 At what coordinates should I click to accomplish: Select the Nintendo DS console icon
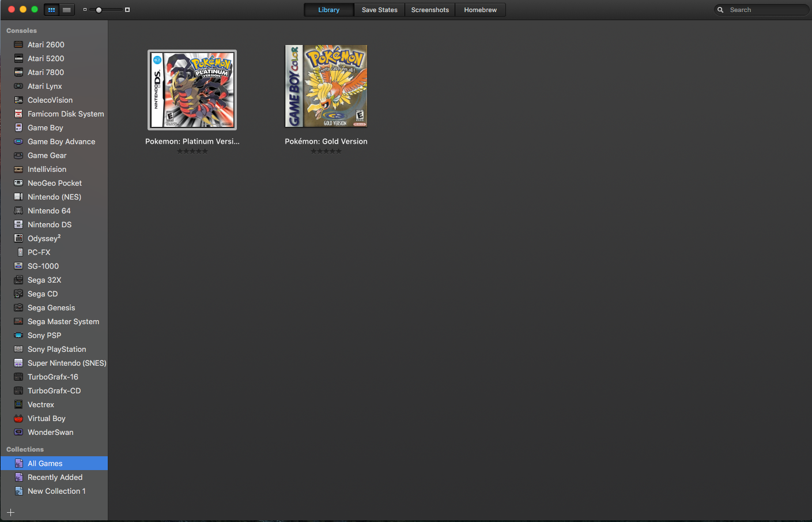tap(18, 224)
